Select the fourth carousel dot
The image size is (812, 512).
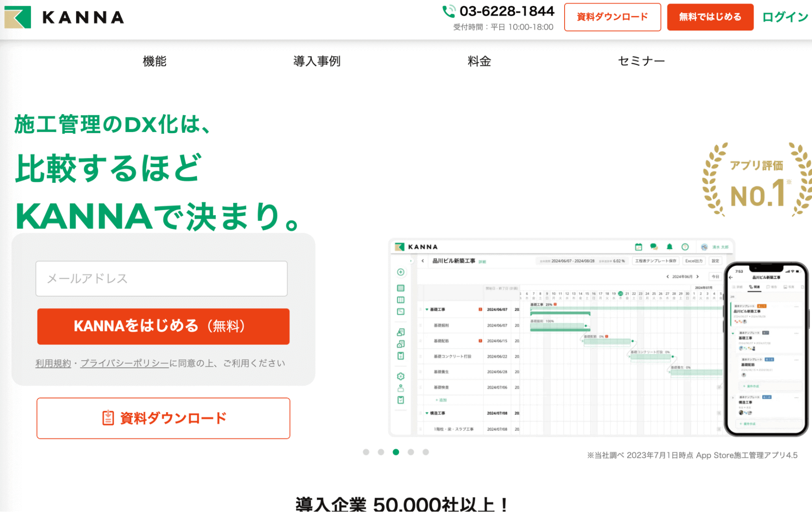pyautogui.click(x=411, y=452)
